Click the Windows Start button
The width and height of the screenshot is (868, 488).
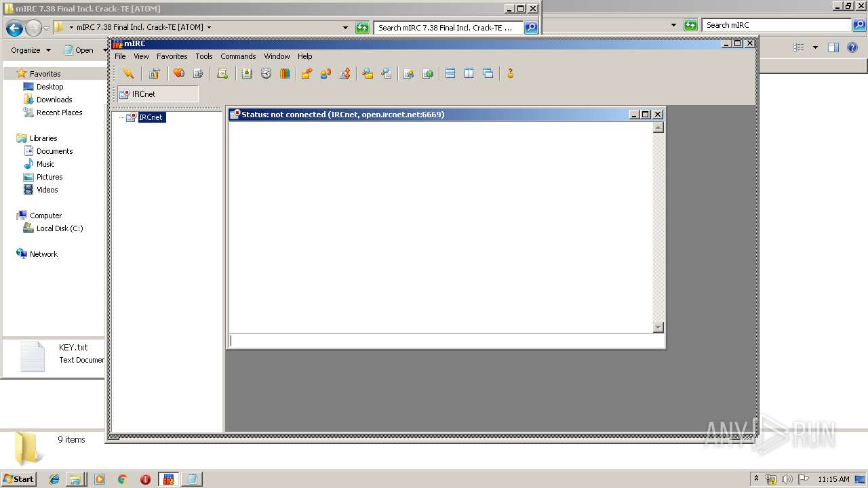tap(18, 479)
